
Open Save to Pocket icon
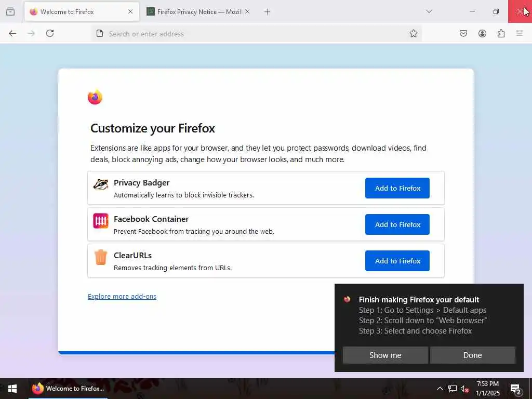(x=463, y=33)
